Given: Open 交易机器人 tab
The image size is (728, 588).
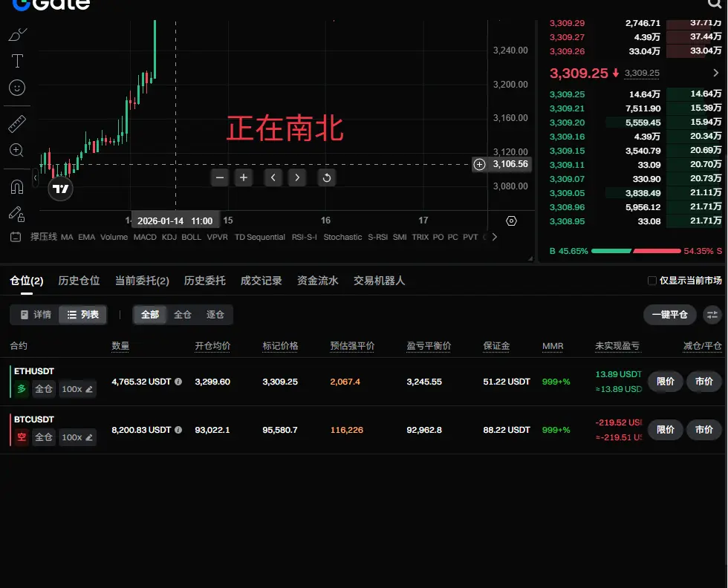Looking at the screenshot, I should tap(380, 281).
